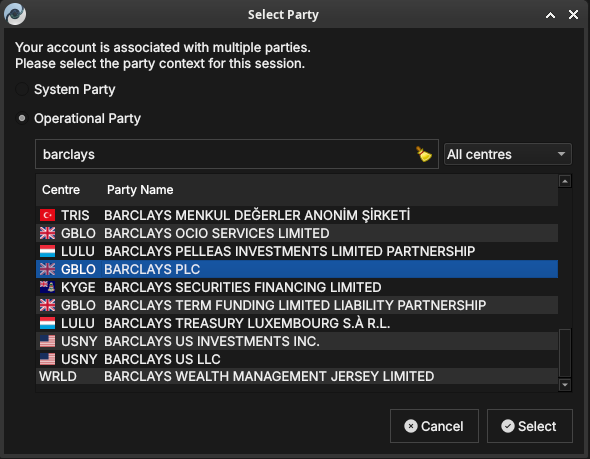
Task: Close the Select Party dialog
Action: coord(573,15)
